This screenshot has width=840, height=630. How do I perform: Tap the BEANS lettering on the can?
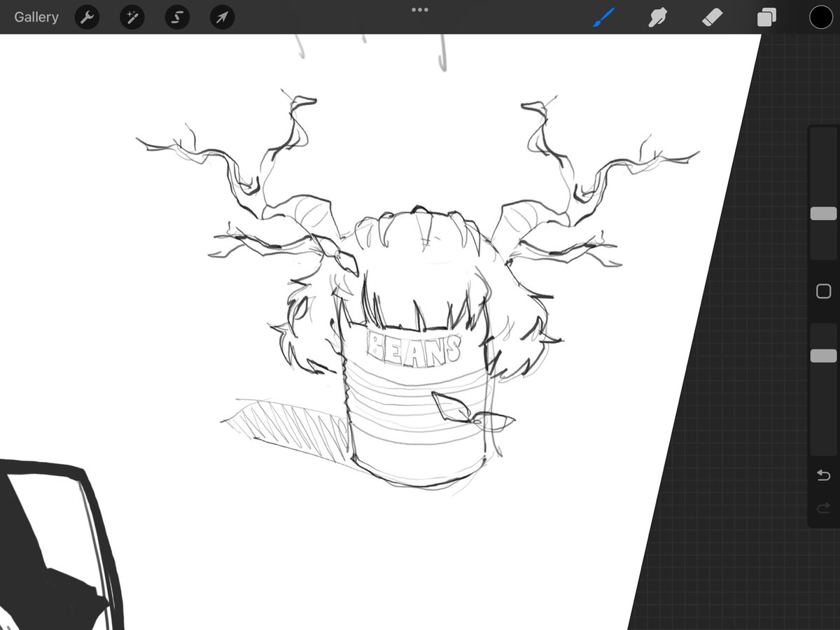click(415, 348)
